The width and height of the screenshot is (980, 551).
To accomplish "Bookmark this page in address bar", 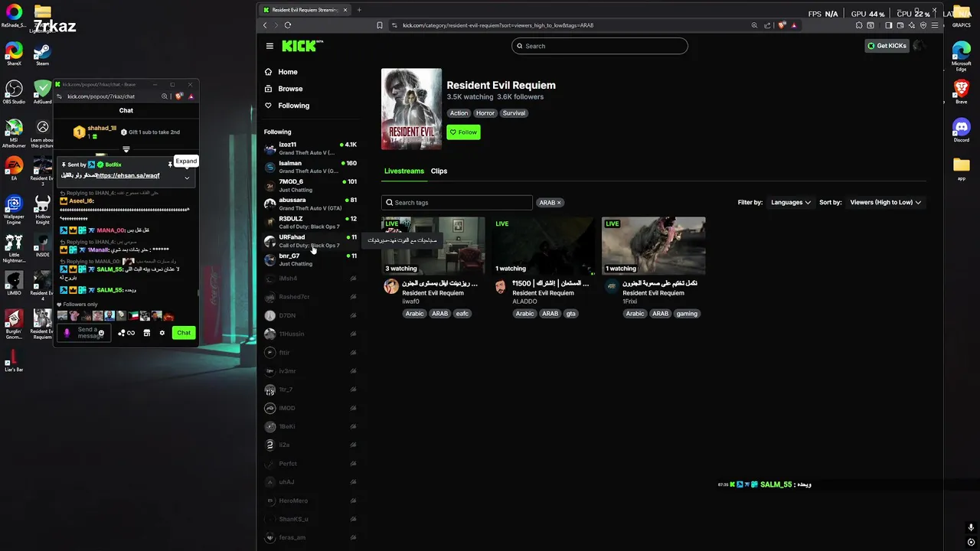I will (379, 25).
